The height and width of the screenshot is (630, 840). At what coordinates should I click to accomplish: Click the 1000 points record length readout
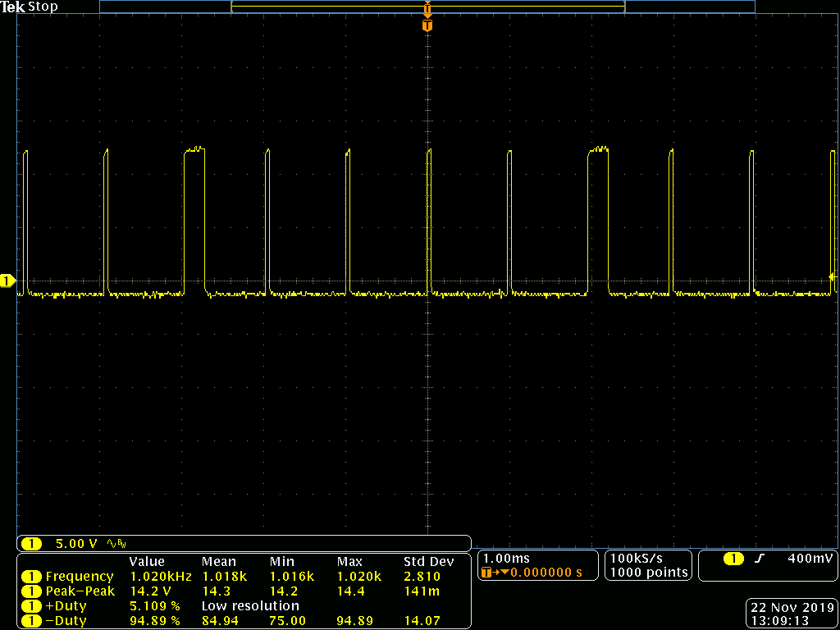pos(649,573)
